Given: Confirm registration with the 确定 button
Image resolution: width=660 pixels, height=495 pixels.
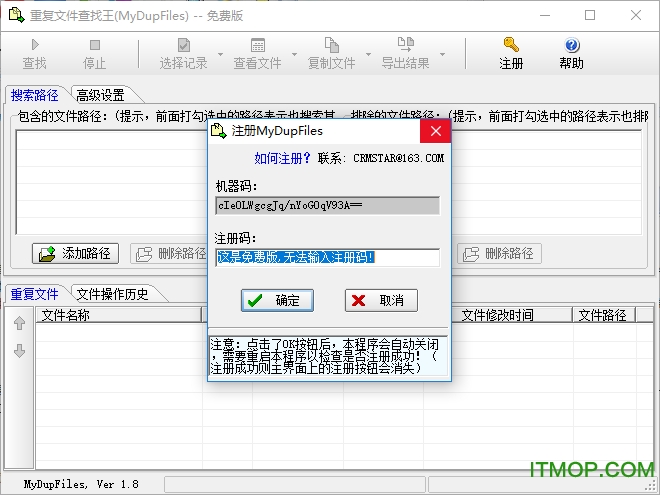Looking at the screenshot, I should click(x=277, y=300).
